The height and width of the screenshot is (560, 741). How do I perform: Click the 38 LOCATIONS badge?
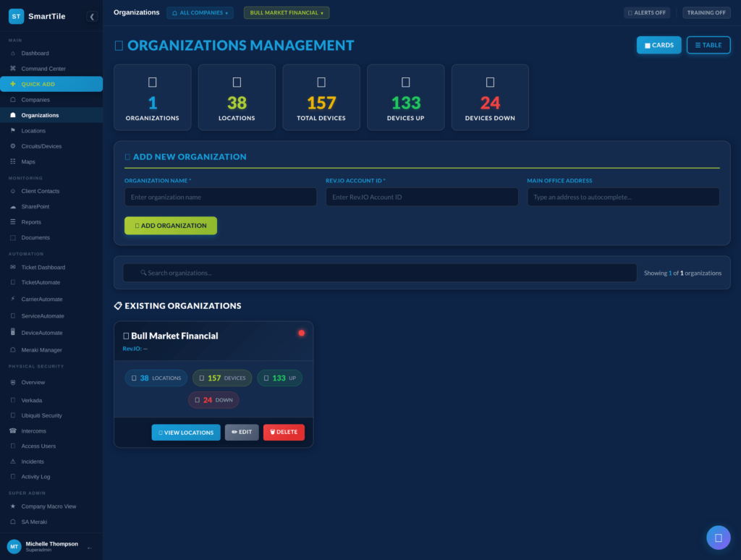pyautogui.click(x=156, y=378)
